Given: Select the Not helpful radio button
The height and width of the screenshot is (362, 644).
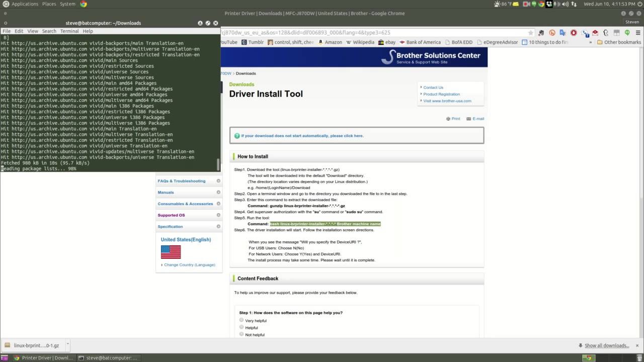Looking at the screenshot, I should [x=242, y=334].
